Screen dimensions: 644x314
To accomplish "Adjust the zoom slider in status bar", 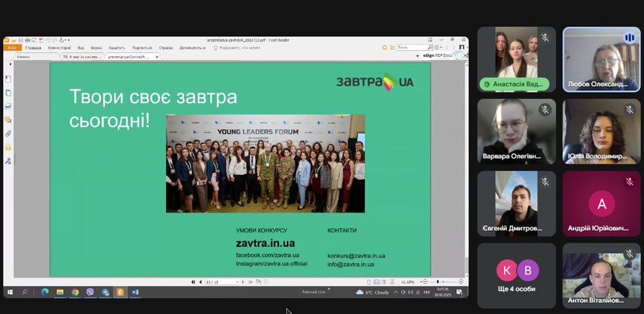I will pos(438,282).
